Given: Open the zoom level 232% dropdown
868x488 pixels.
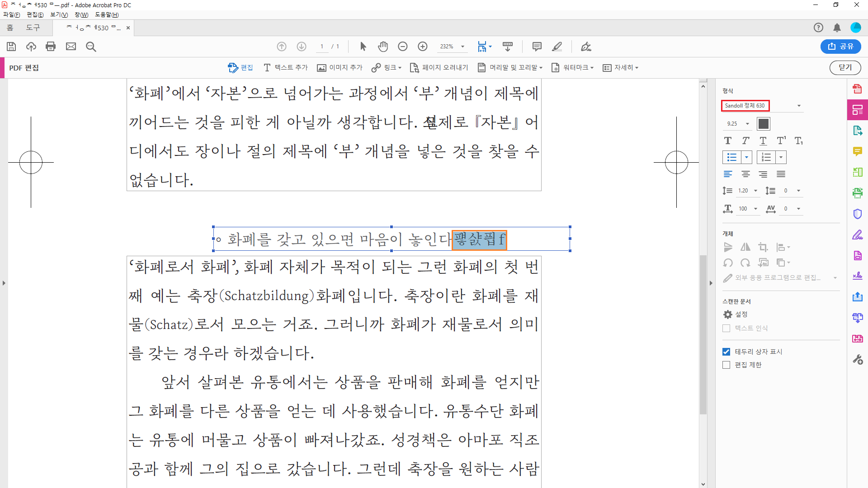Looking at the screenshot, I should click(x=462, y=47).
